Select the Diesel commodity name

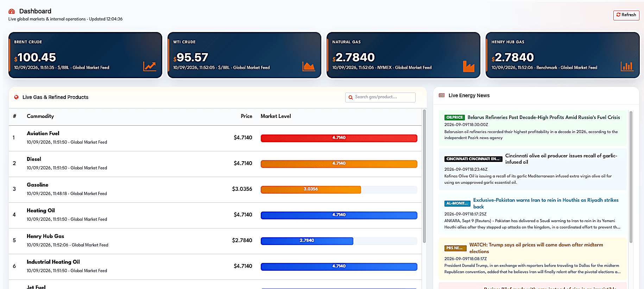click(34, 159)
